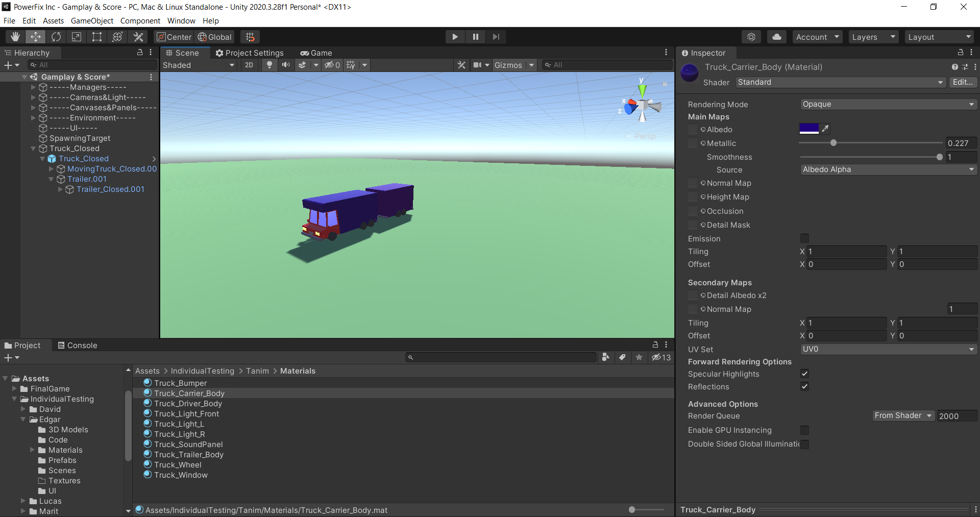Click Tanim in the breadcrumb path
Image resolution: width=980 pixels, height=517 pixels.
click(x=257, y=371)
